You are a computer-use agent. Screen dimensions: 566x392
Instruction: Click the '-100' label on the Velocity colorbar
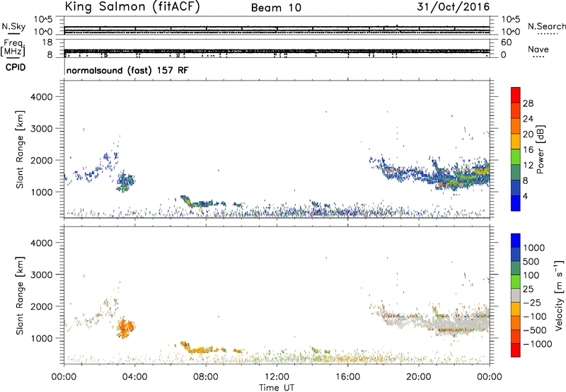535,316
